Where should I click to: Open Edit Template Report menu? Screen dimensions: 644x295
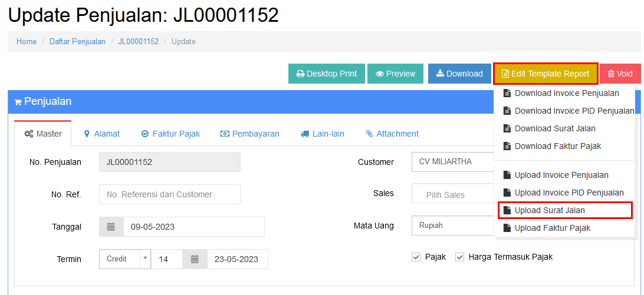546,74
